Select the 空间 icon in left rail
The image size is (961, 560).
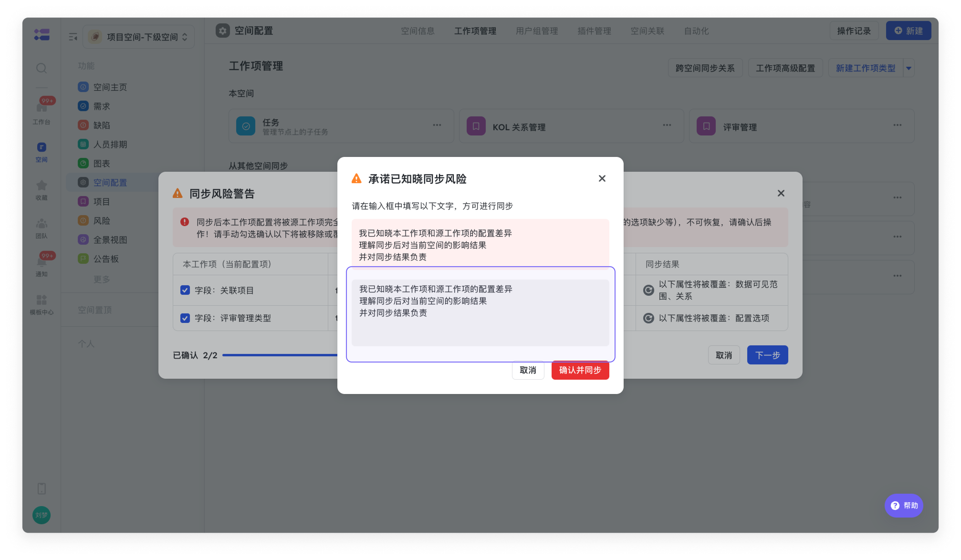[42, 152]
